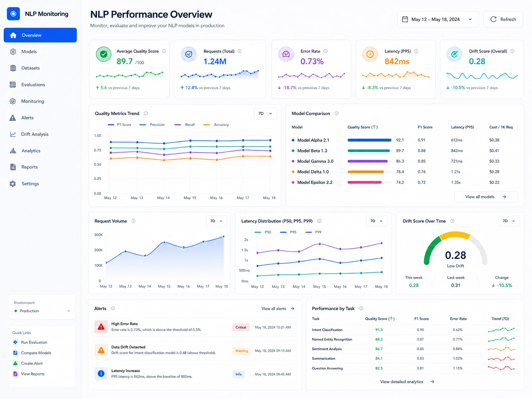Click the Drift Analysis chart icon
The image size is (532, 399).
pos(13,134)
